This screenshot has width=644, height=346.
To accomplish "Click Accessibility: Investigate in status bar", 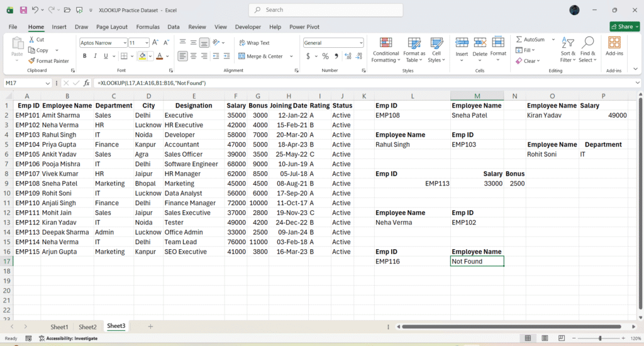I will 68,338.
